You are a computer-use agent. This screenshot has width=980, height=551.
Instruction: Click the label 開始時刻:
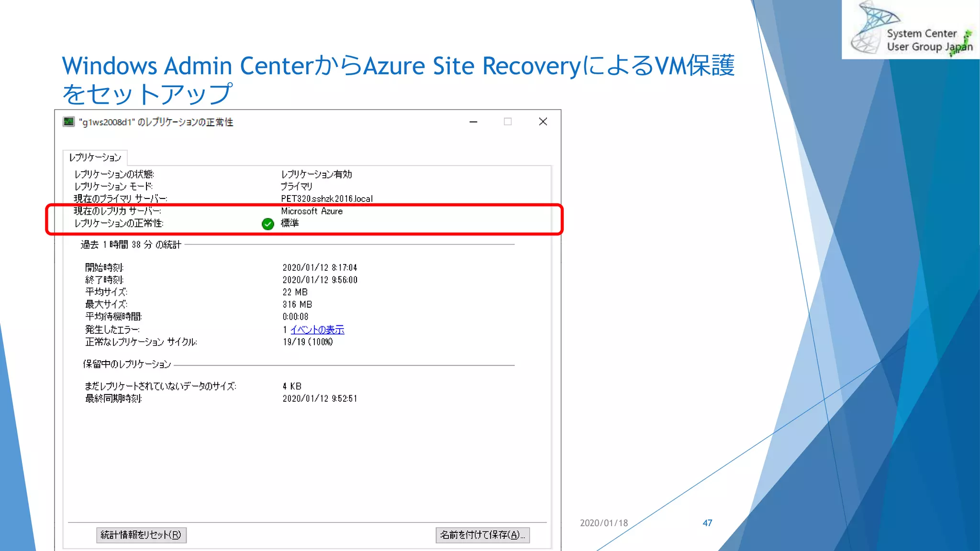tap(104, 267)
